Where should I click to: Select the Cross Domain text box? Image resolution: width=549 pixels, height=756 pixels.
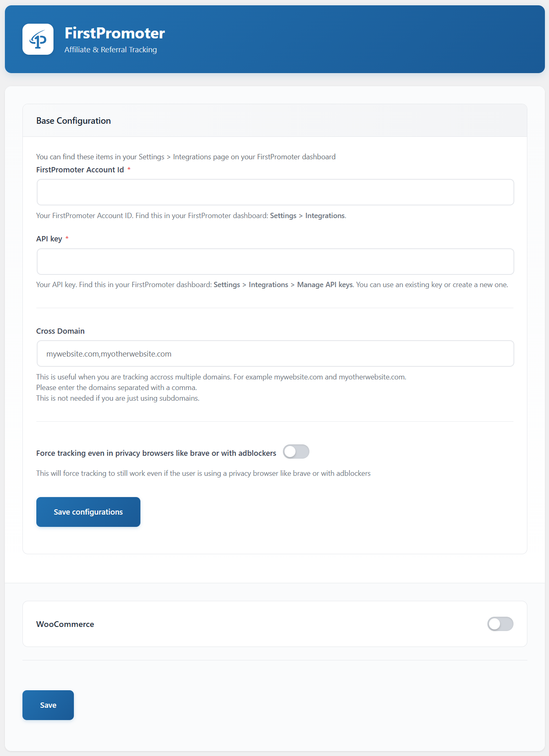tap(275, 354)
